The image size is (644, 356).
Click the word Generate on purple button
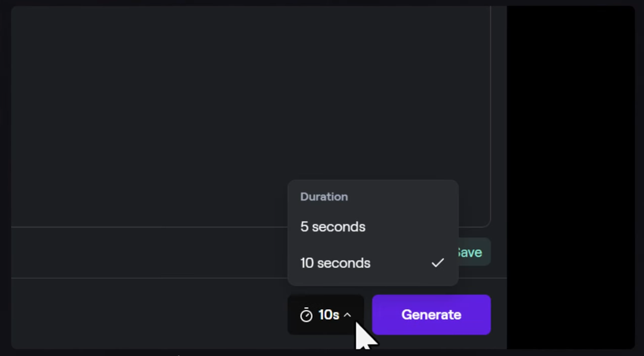pos(431,315)
